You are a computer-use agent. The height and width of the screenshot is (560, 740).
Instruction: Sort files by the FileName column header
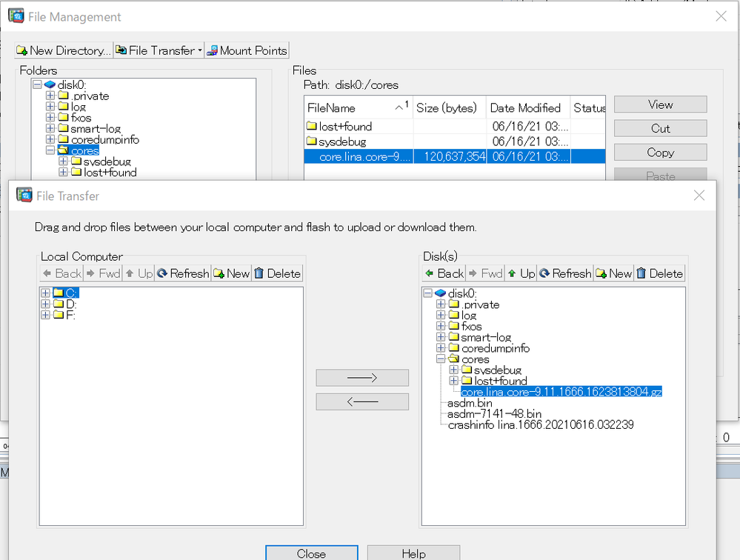(359, 108)
